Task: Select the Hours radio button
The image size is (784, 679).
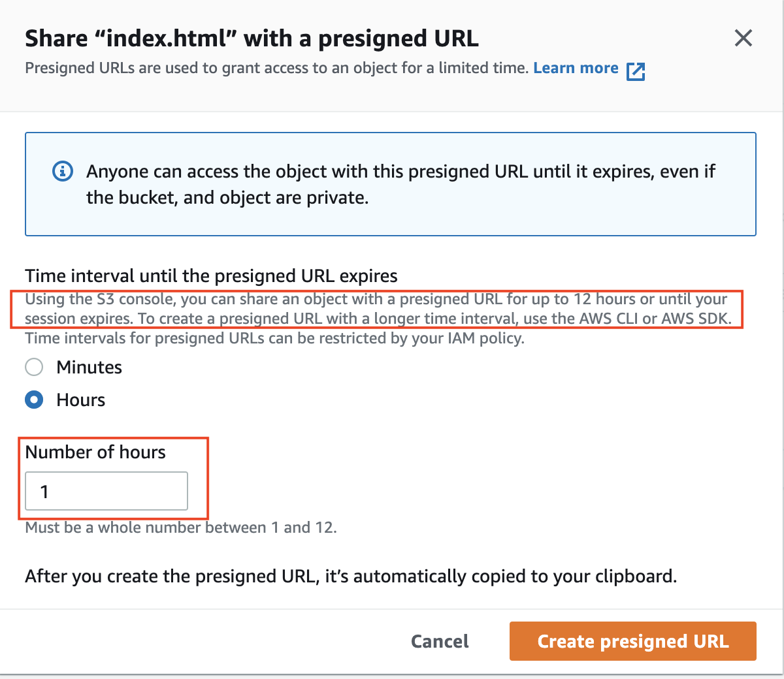Action: [x=33, y=400]
